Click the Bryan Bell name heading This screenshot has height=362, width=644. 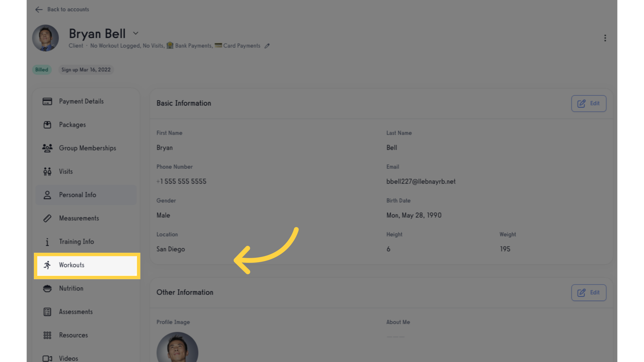pos(97,34)
